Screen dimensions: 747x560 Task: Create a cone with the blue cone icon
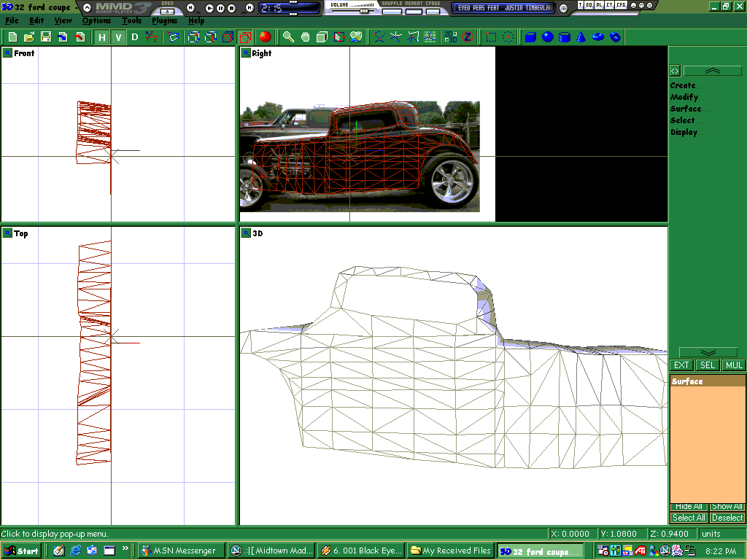pyautogui.click(x=581, y=37)
